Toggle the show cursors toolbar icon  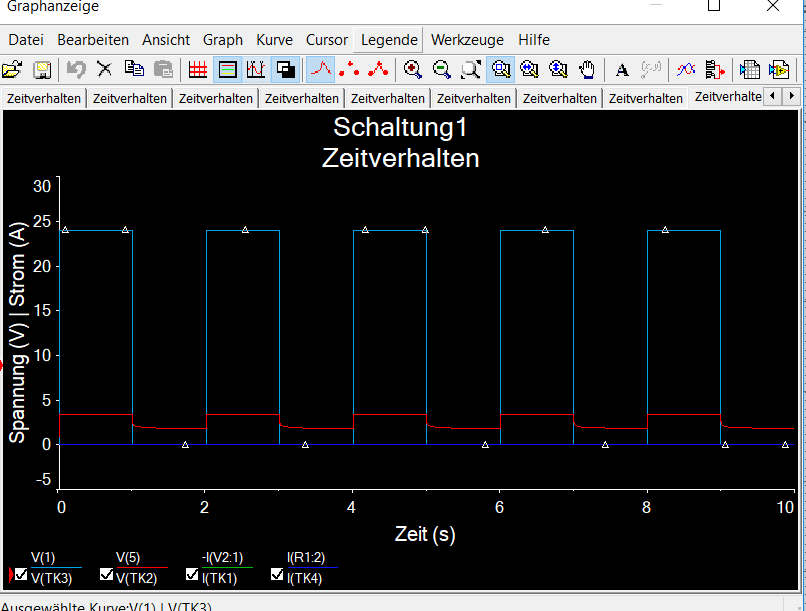tap(256, 69)
